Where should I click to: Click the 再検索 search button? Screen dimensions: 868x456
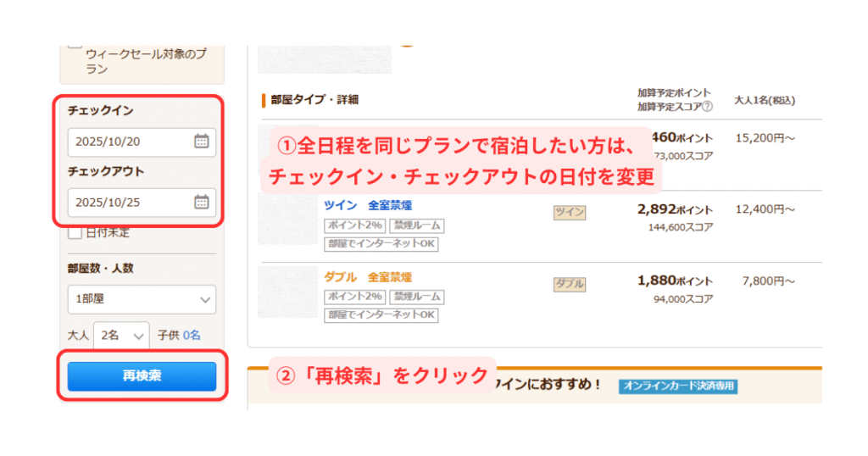(x=142, y=376)
